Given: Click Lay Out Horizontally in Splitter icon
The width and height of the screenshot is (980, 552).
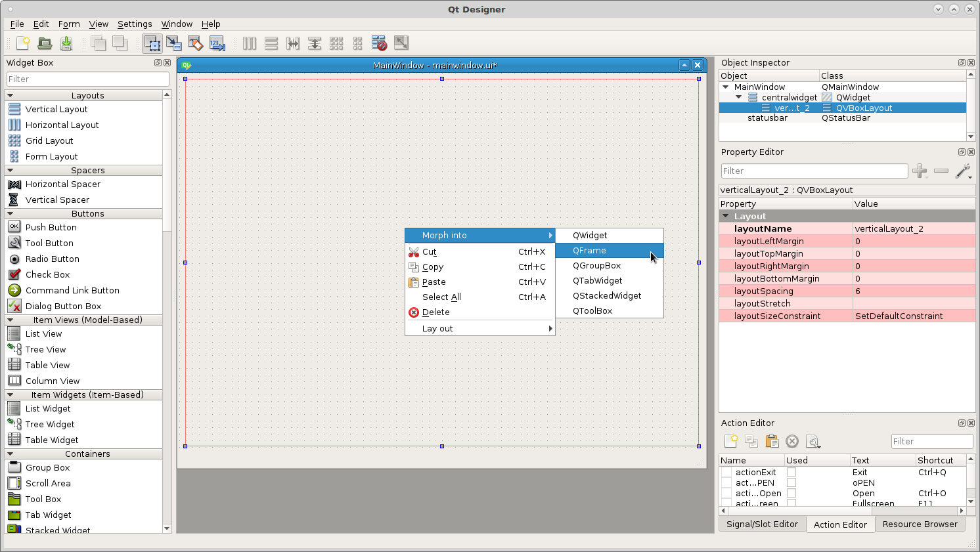Looking at the screenshot, I should click(293, 43).
